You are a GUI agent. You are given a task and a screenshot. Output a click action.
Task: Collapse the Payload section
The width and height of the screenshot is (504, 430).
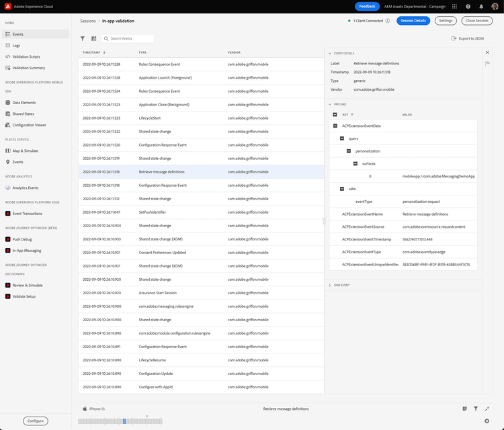click(x=330, y=104)
